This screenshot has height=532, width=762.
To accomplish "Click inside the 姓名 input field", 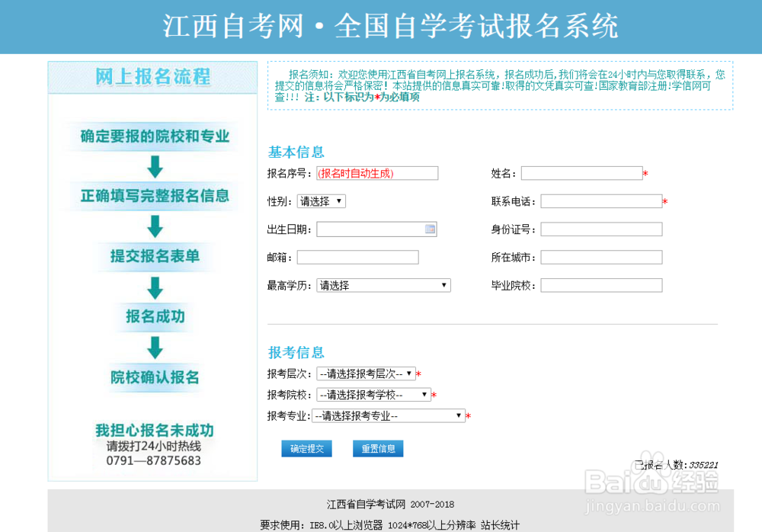I will [x=583, y=172].
